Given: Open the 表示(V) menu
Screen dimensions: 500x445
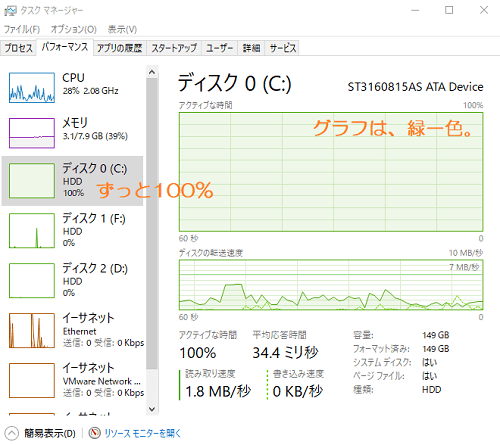Looking at the screenshot, I should click(x=122, y=29).
